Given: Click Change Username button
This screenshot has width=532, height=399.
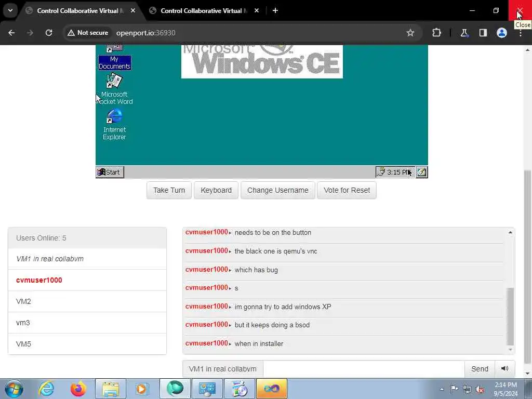Looking at the screenshot, I should [x=277, y=190].
